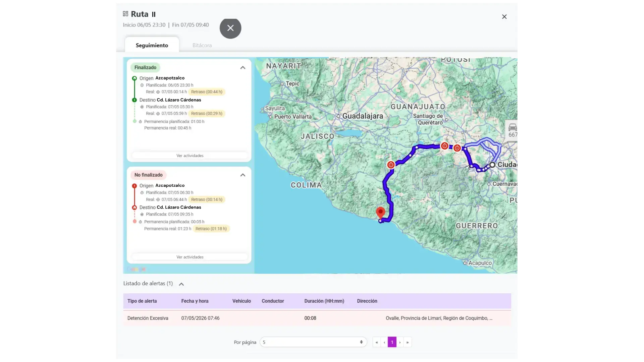The image size is (644, 362).
Task: Click the Fecha y hora column header
Action: 195,301
